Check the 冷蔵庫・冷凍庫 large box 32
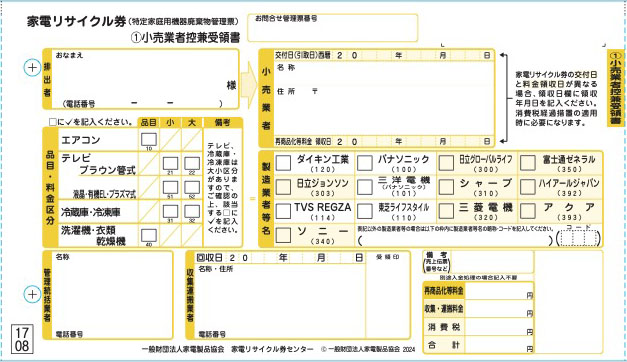 tap(192, 212)
